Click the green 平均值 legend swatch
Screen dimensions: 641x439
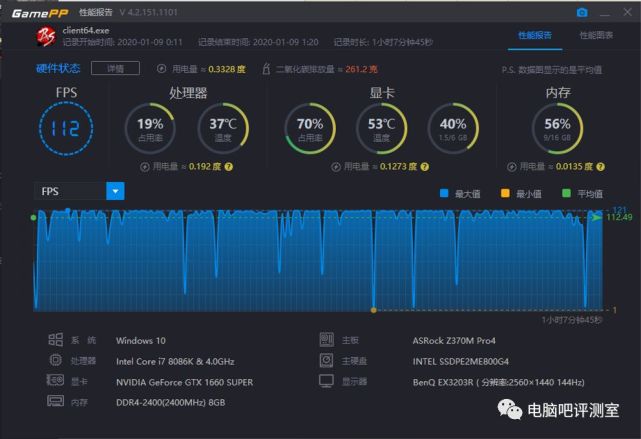567,193
